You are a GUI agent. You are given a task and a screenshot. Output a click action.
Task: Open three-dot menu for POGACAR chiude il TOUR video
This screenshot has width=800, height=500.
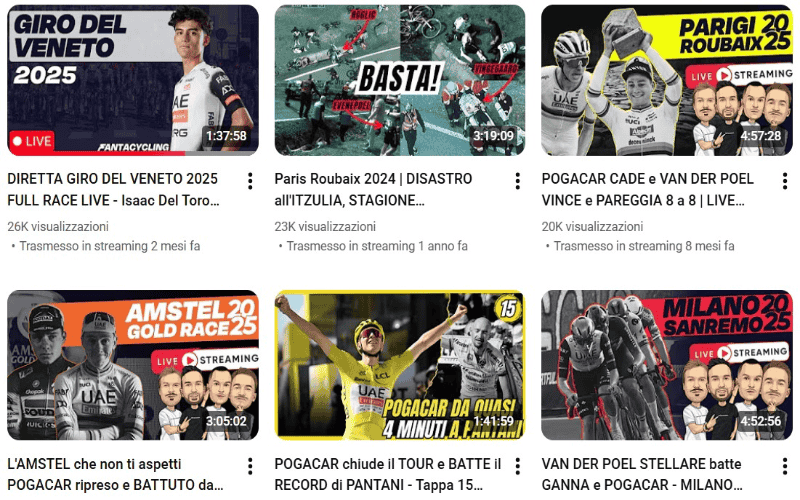517,466
